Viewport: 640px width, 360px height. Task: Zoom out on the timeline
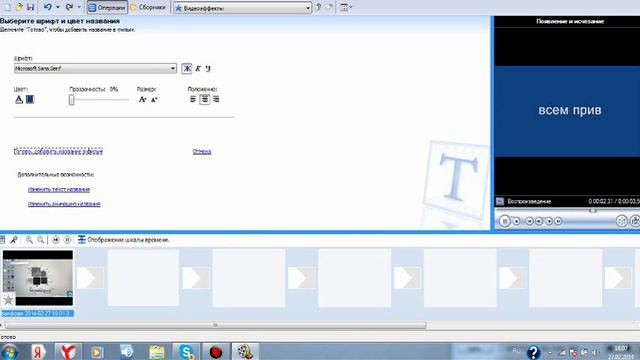[40, 240]
